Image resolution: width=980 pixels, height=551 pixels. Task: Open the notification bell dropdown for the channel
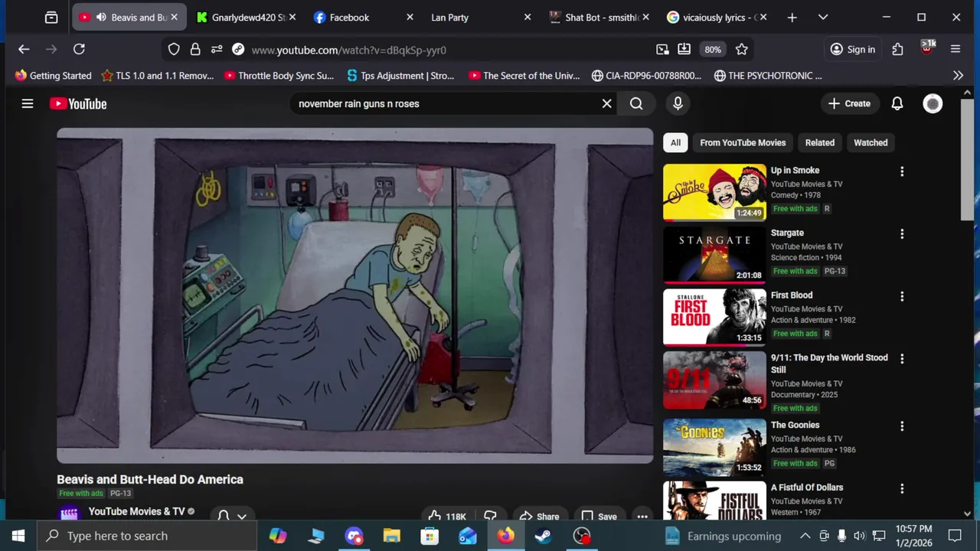pos(232,516)
